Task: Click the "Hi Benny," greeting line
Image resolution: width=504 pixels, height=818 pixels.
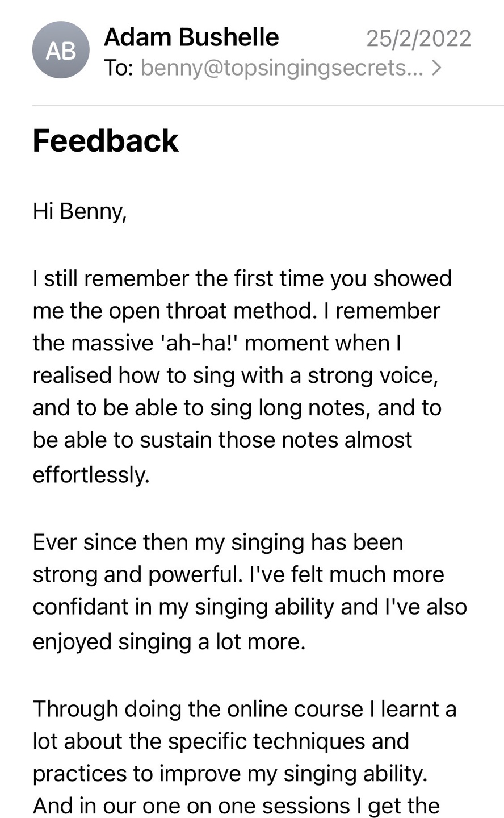Action: click(79, 211)
